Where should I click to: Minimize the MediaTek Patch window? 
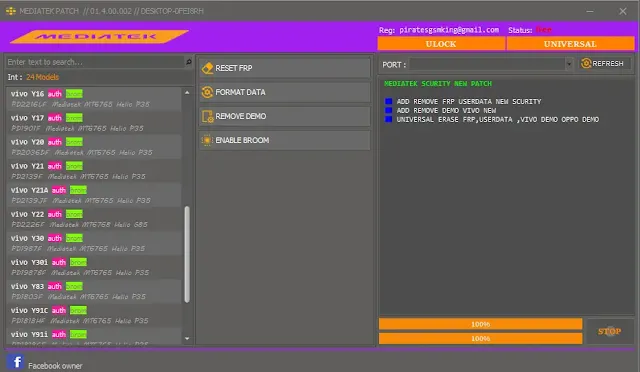coord(590,11)
